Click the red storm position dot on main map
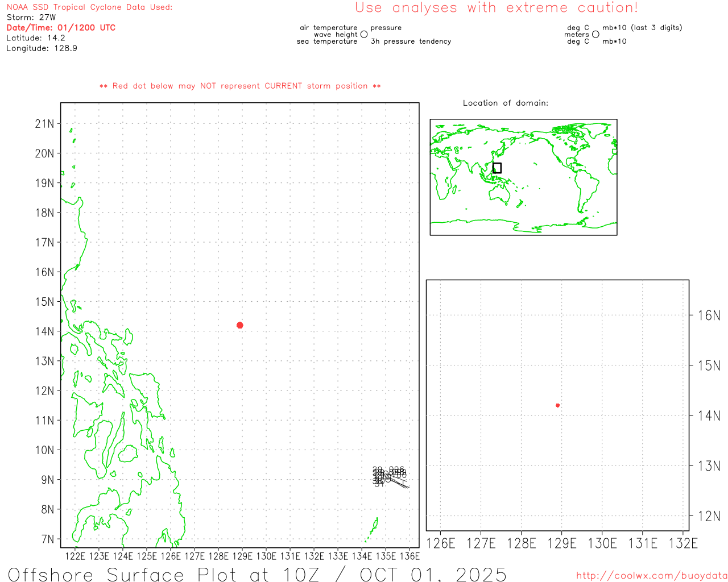728x582 pixels. pyautogui.click(x=239, y=325)
